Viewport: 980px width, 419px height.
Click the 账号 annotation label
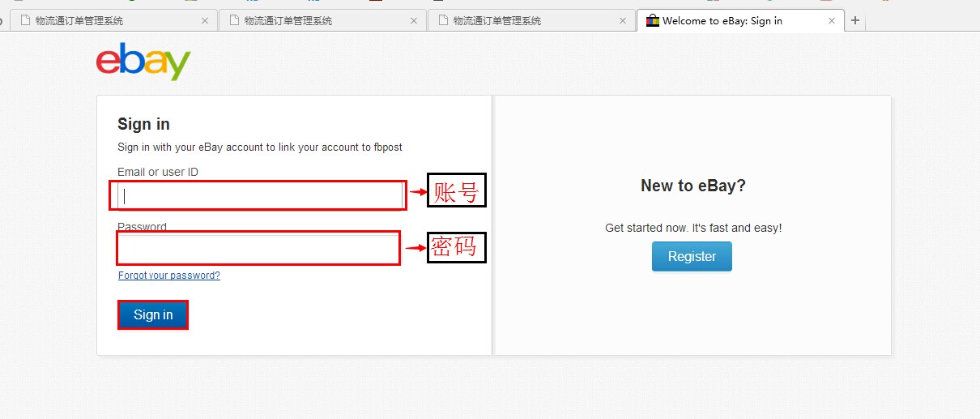(456, 190)
